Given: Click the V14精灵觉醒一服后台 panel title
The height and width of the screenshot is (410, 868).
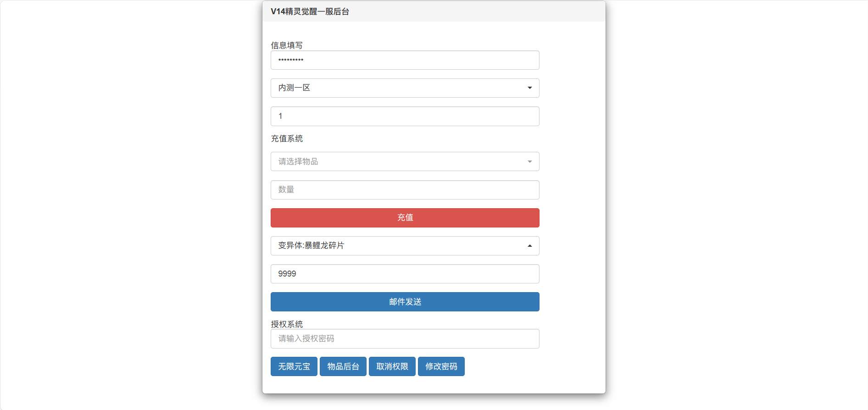Looking at the screenshot, I should (x=310, y=11).
